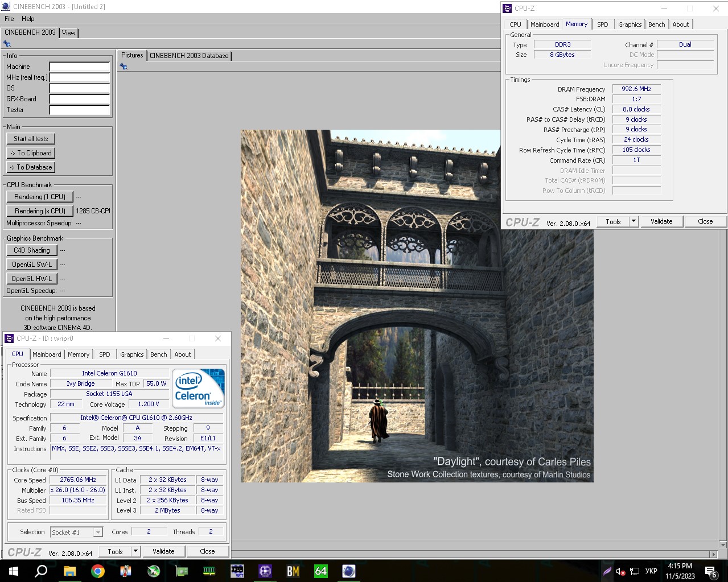
Task: Run the C4D Shading test
Action: point(32,250)
